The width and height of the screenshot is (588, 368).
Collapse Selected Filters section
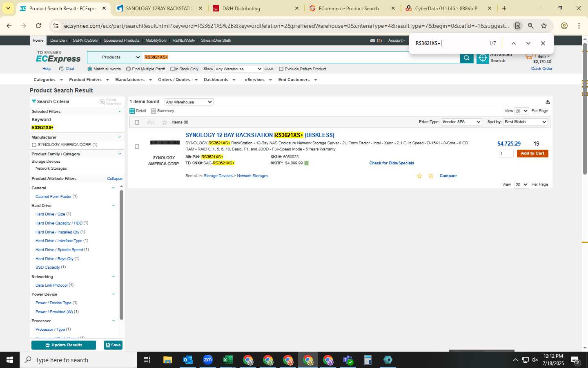click(x=120, y=111)
